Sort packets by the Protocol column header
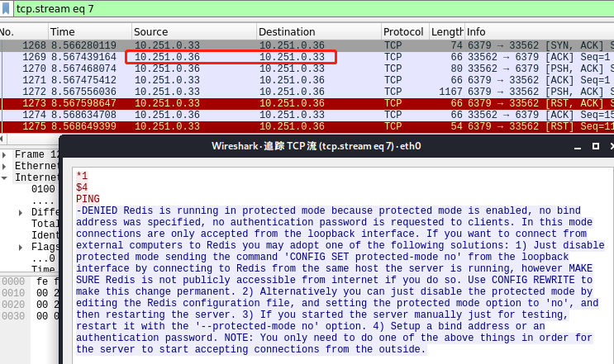The image size is (614, 364). [x=402, y=31]
